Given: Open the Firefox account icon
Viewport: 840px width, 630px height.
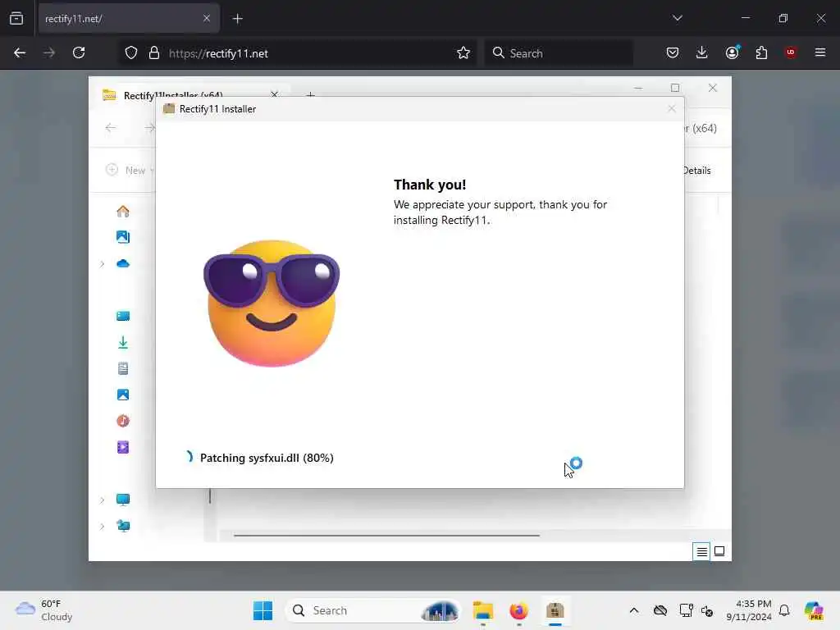Looking at the screenshot, I should pos(733,52).
